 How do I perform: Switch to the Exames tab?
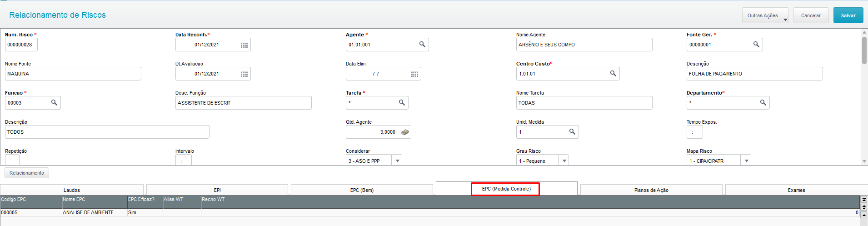pyautogui.click(x=796, y=190)
